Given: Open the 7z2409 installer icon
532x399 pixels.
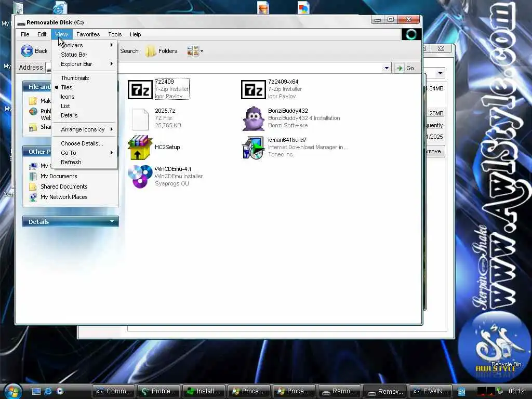Looking at the screenshot, I should (140, 89).
